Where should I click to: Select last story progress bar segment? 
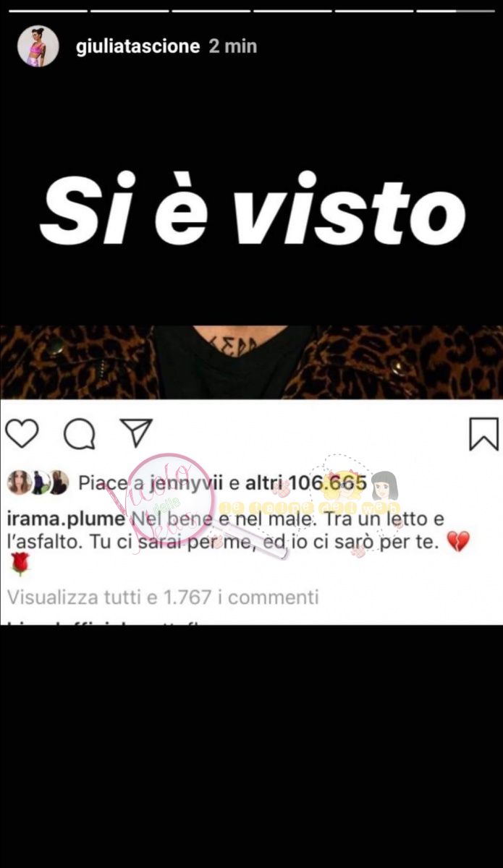456,11
